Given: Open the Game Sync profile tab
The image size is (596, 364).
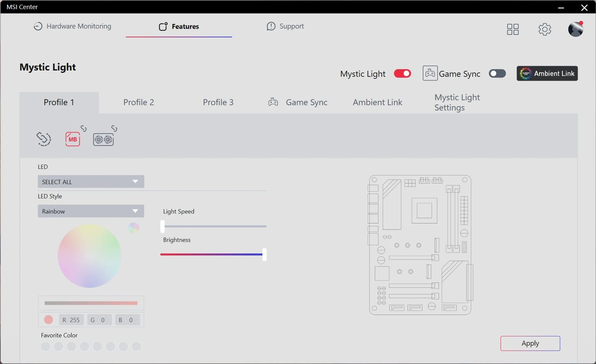Looking at the screenshot, I should (298, 102).
